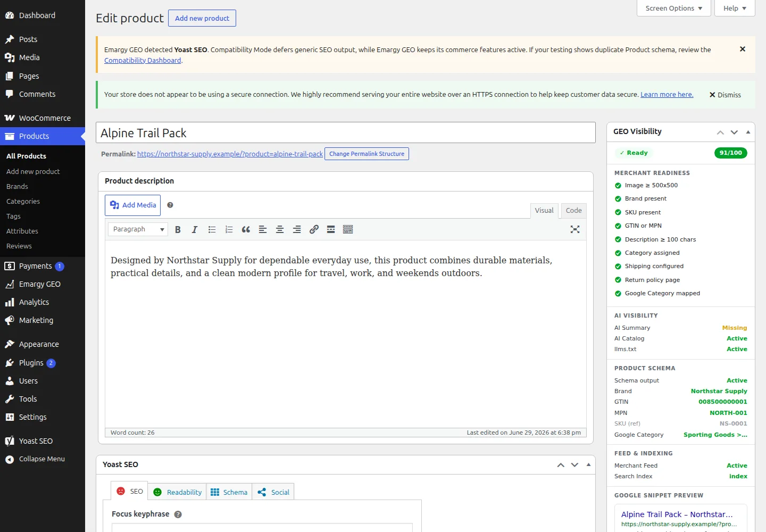Collapse the Yoast SEO panel
Screen dimensions: 766x532
pos(588,465)
